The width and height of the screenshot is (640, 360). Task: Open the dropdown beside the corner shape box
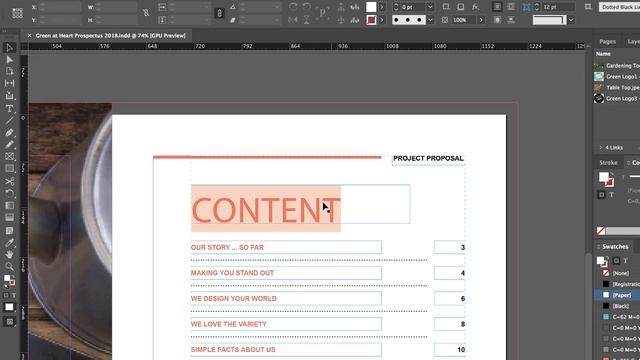click(x=571, y=20)
